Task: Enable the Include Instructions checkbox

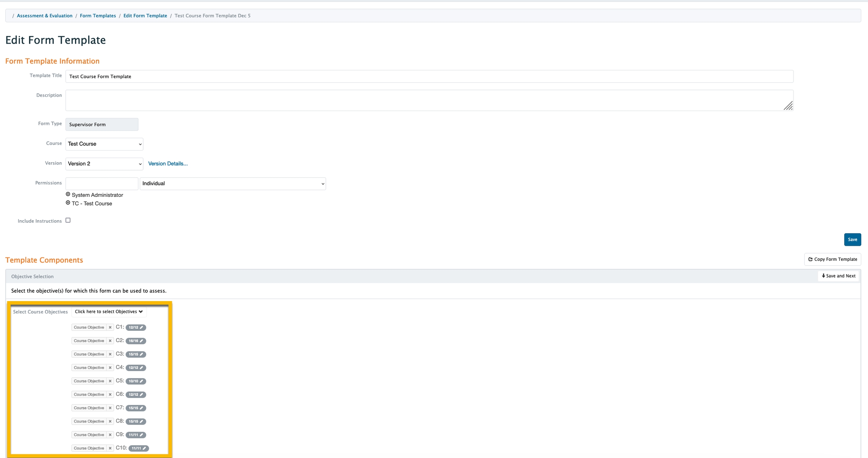Action: tap(68, 221)
